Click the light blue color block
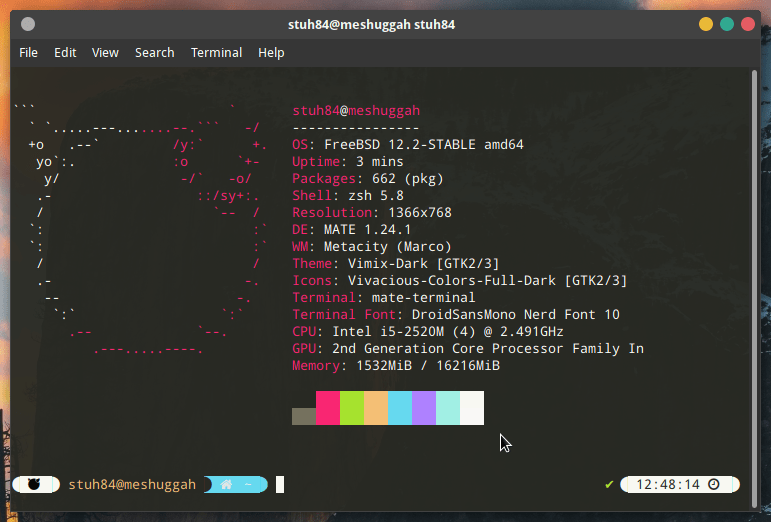Screen dimensions: 771x522 [x=400, y=408]
